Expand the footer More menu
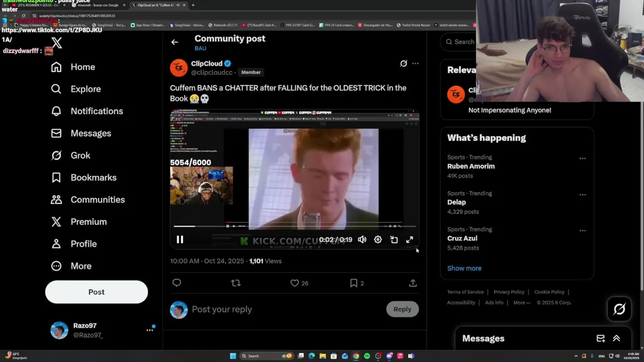The height and width of the screenshot is (362, 644). click(x=522, y=303)
